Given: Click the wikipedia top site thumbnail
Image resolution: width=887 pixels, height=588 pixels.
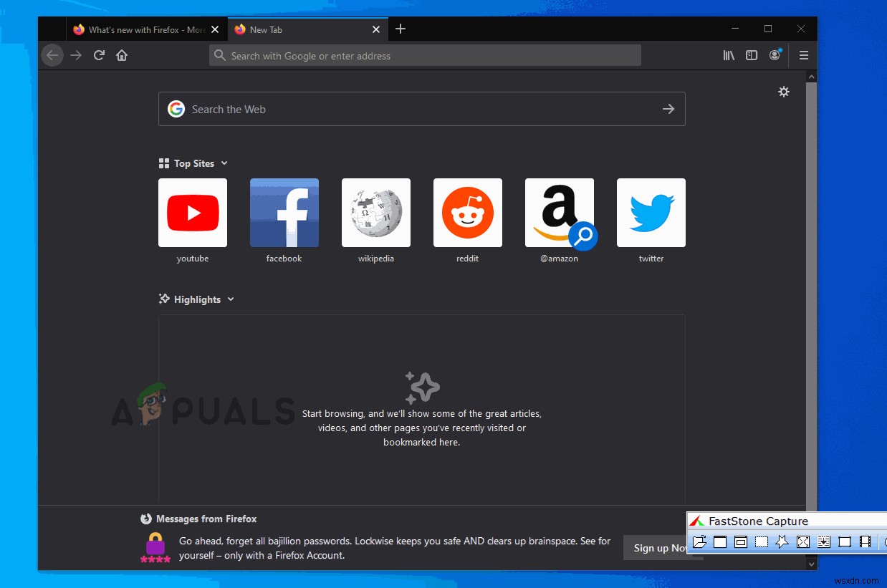Looking at the screenshot, I should coord(376,213).
